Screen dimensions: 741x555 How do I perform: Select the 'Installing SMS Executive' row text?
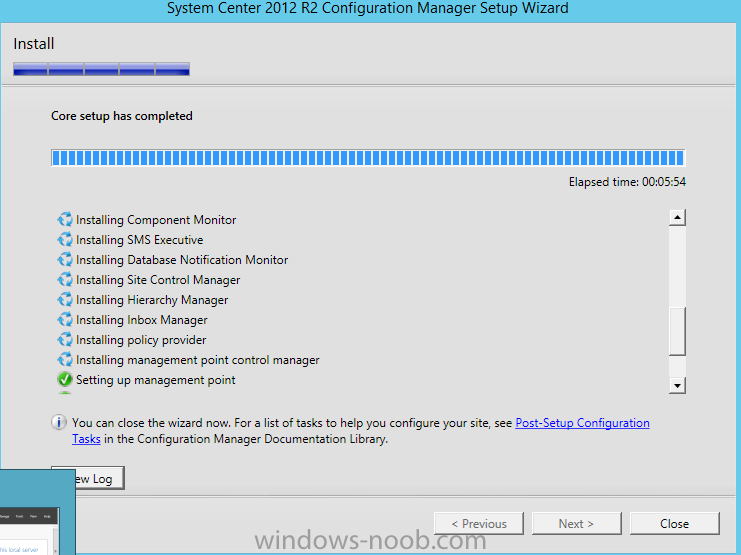pyautogui.click(x=139, y=240)
